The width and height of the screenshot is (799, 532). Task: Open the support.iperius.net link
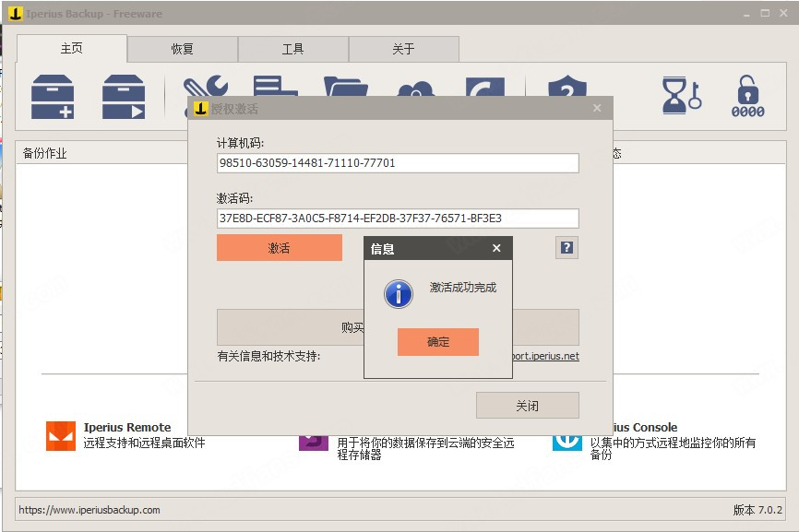pyautogui.click(x=545, y=356)
